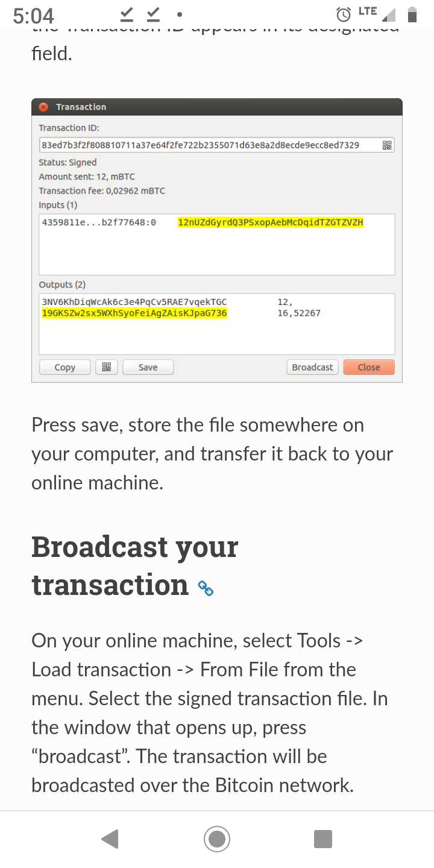Viewport: 434px width, 868px height.
Task: Click the orange Close button
Action: 369,367
